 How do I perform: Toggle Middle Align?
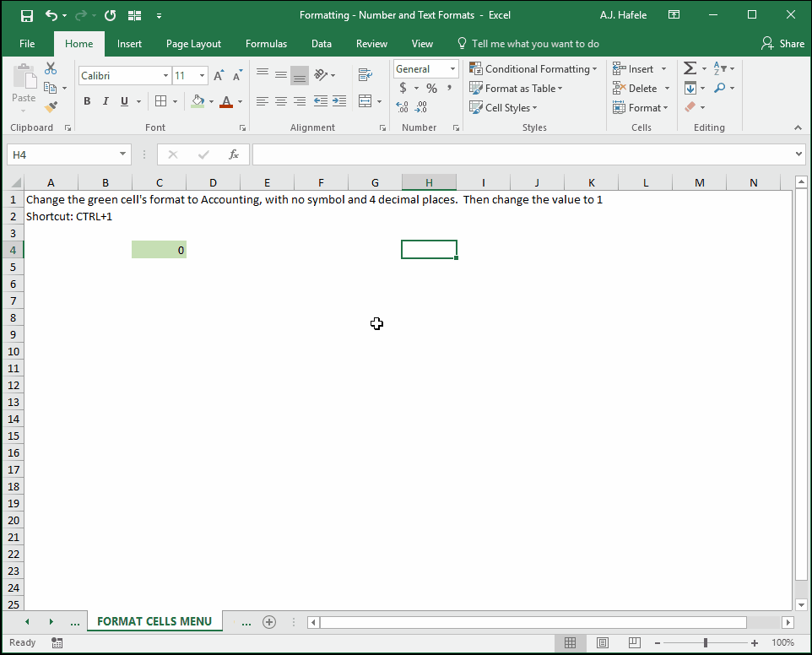tap(281, 75)
